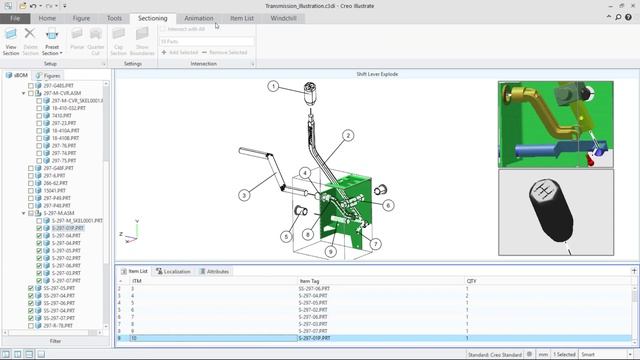640x360 pixels.
Task: Uncheck the S-297-02.PRT checkbox
Action: 39,258
